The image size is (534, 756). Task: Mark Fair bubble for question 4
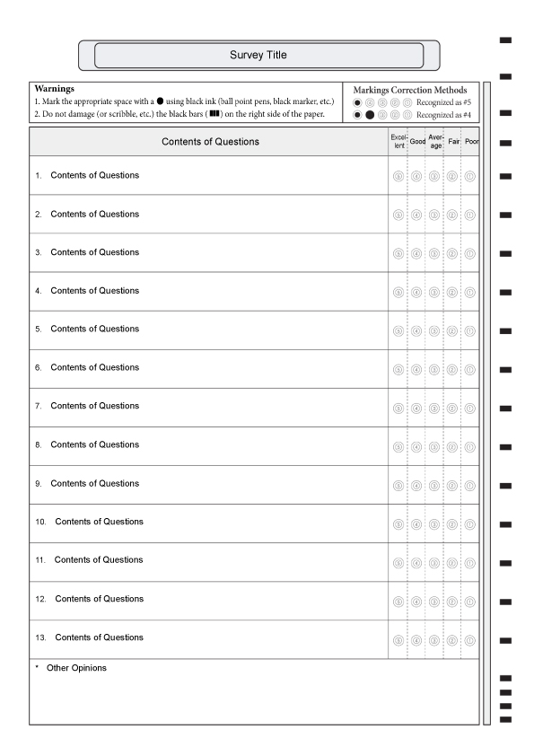click(452, 292)
